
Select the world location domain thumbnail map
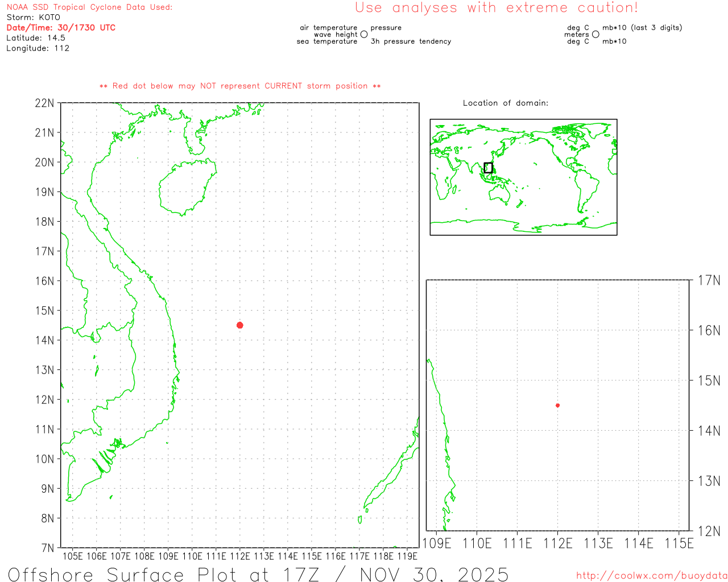coord(523,177)
